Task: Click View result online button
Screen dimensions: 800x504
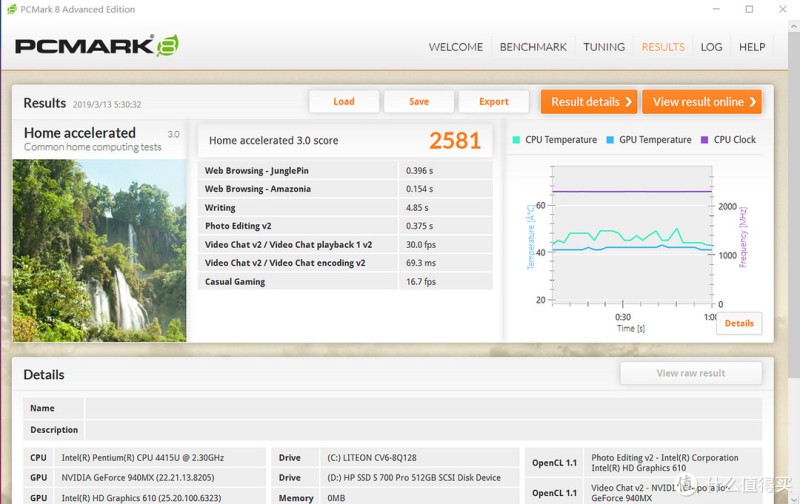Action: (x=702, y=102)
